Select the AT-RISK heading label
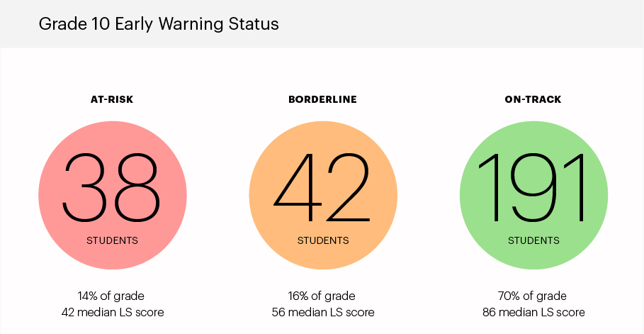 [112, 99]
